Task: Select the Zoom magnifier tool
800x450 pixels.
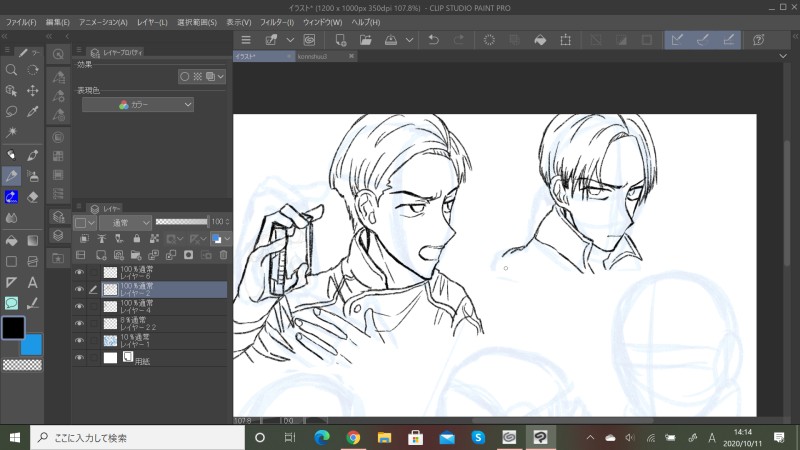Action: (11, 70)
